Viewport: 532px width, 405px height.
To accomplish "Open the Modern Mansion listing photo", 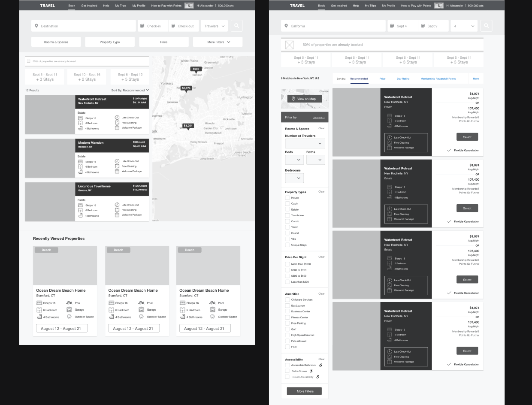I will click(50, 158).
